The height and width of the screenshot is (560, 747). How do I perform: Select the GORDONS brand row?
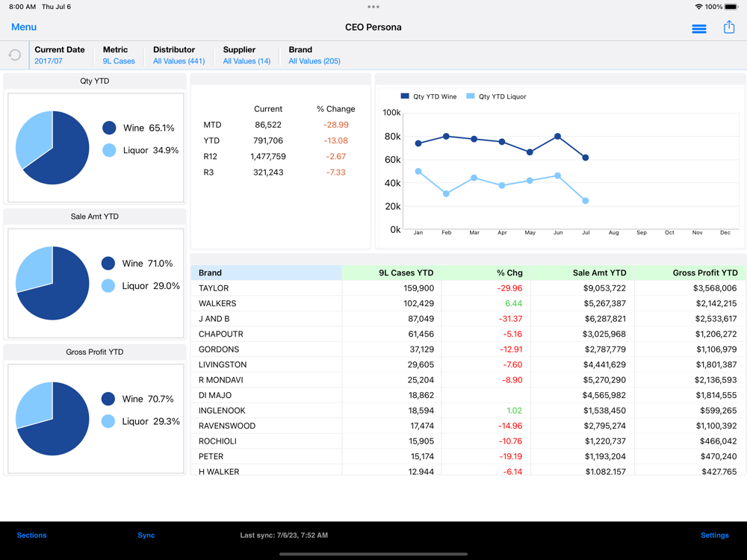point(468,349)
